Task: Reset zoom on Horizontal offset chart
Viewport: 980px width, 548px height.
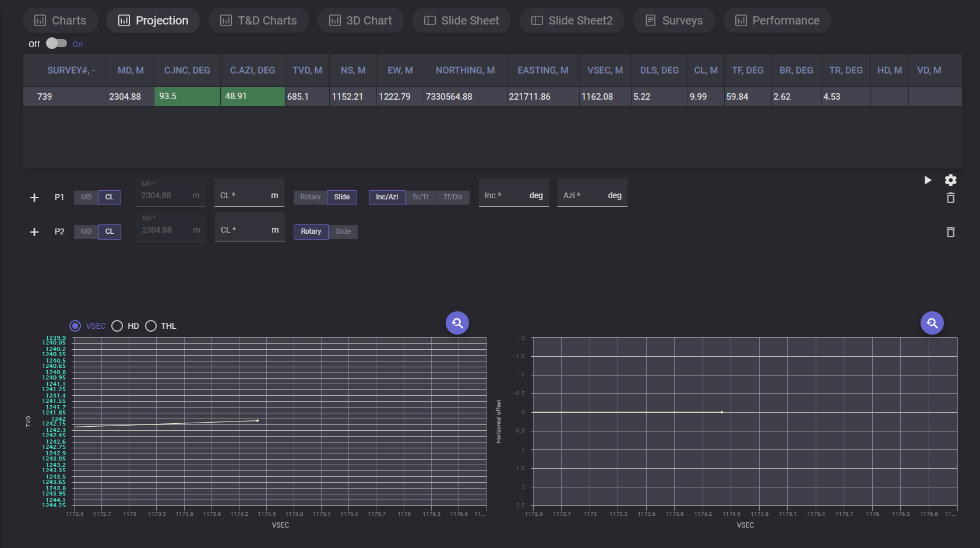Action: [x=932, y=323]
